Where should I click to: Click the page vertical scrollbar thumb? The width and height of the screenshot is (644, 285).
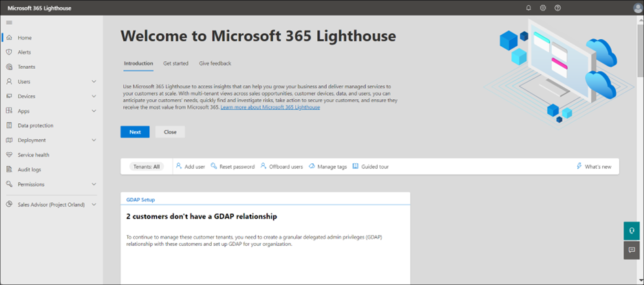(641, 50)
